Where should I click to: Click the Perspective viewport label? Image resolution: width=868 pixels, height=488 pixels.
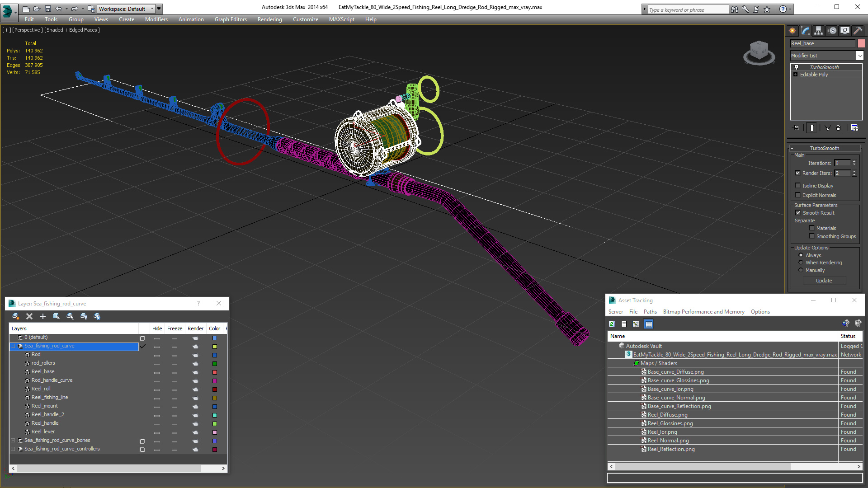28,30
